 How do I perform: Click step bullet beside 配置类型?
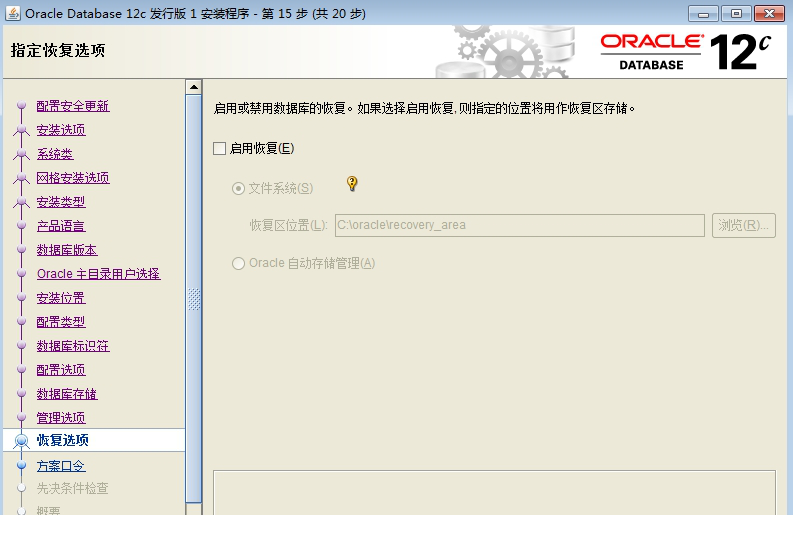click(21, 321)
